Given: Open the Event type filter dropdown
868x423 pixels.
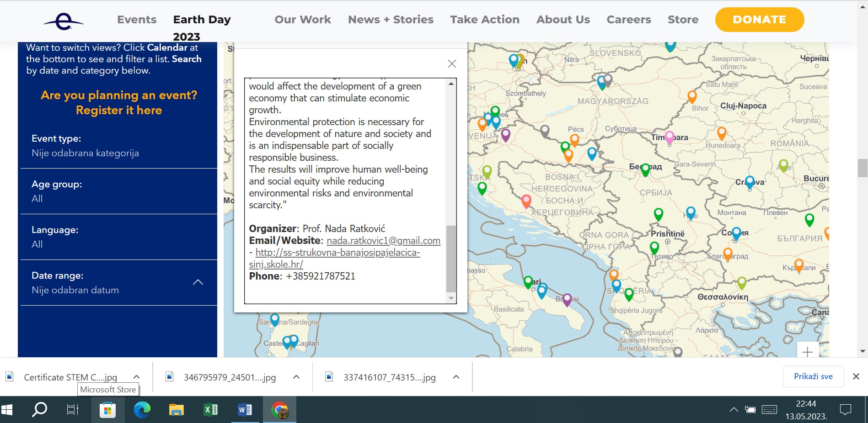Looking at the screenshot, I should coord(119,146).
